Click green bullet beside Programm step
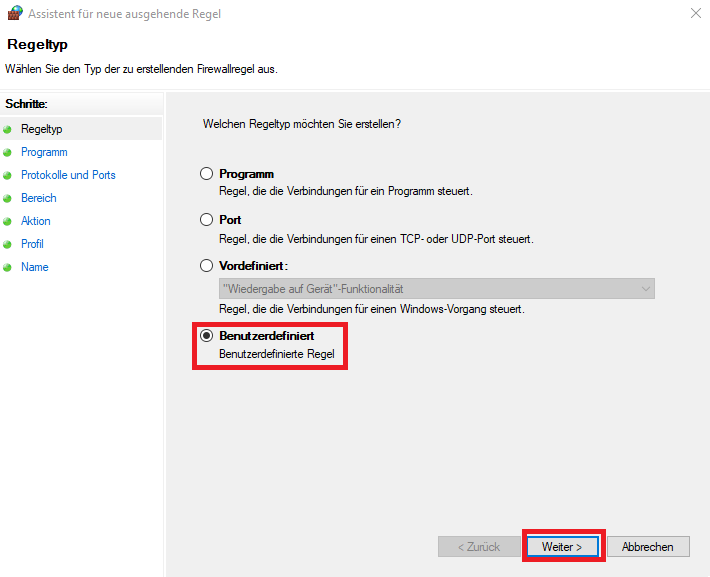 tap(7, 152)
